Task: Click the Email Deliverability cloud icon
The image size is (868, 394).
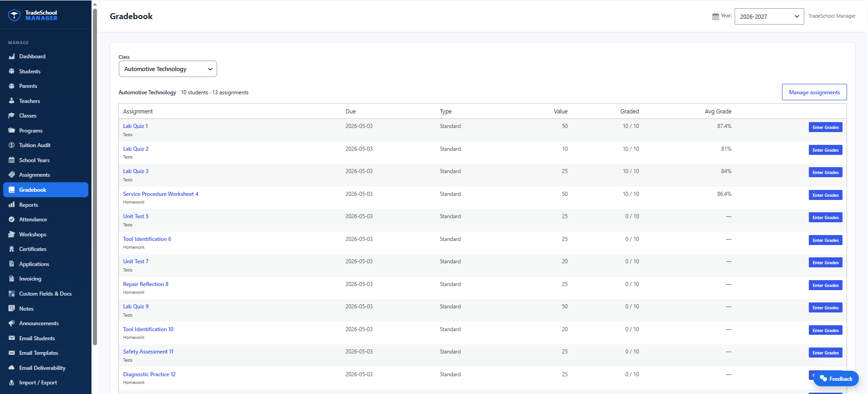Action: [12, 368]
